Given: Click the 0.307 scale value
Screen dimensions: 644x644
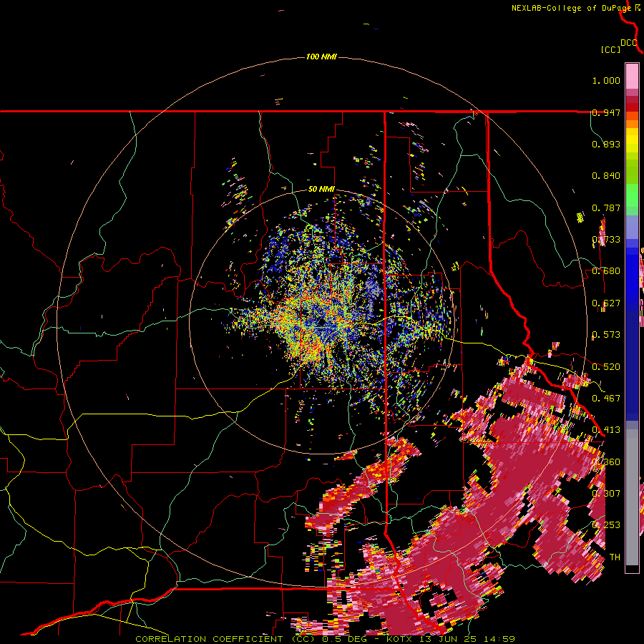Looking at the screenshot, I should pos(606,493).
